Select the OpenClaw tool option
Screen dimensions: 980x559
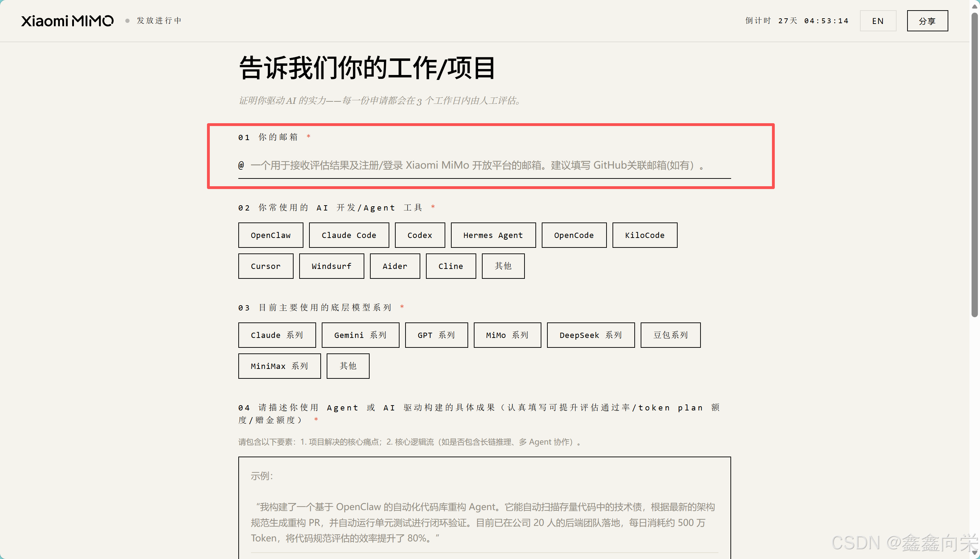click(271, 235)
